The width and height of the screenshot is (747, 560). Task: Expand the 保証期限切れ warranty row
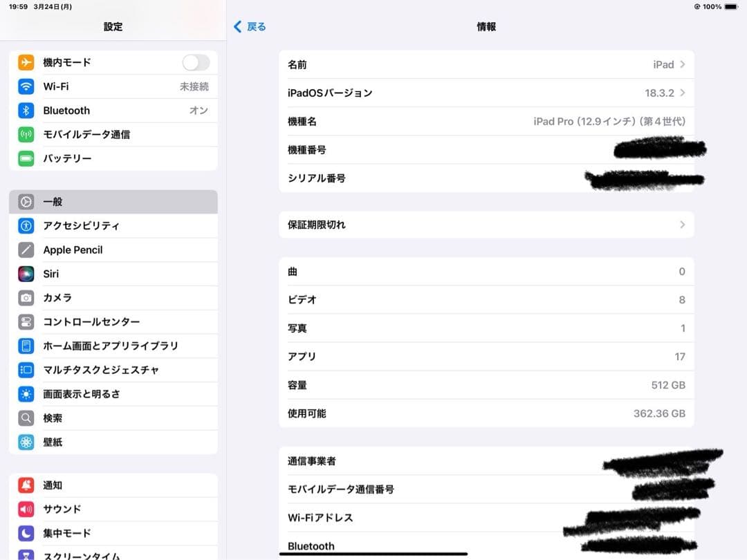(682, 225)
